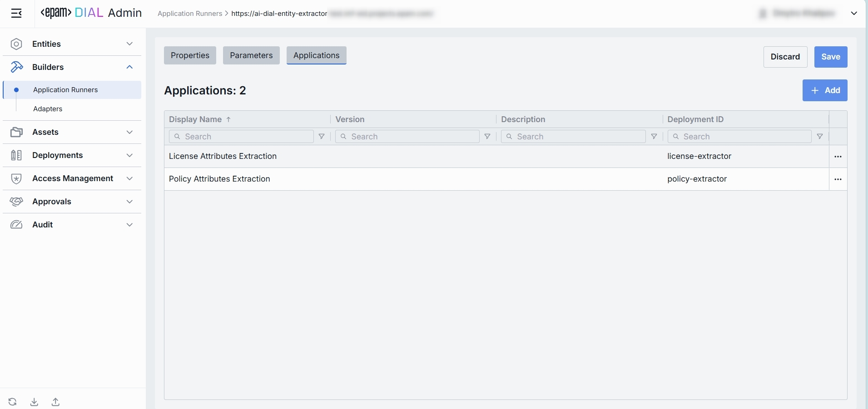Expand the Entities section chevron

click(x=129, y=44)
